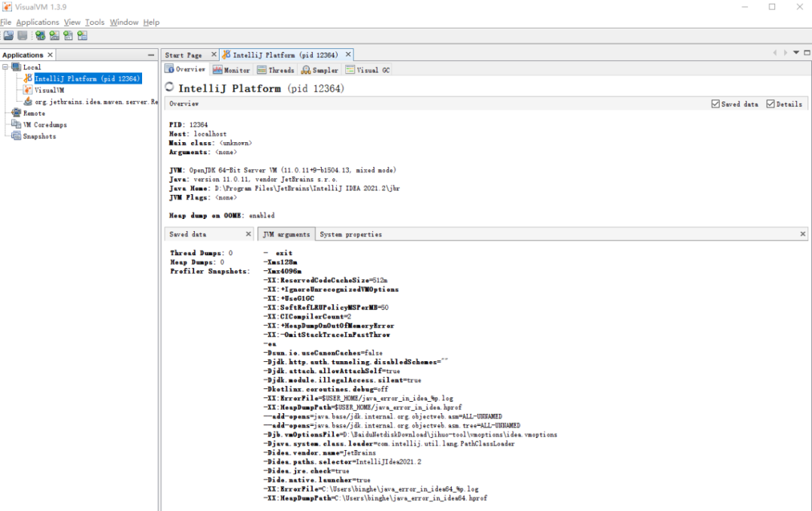The height and width of the screenshot is (511, 812).
Task: Click the -Xmx4096m argument line
Action: [282, 271]
